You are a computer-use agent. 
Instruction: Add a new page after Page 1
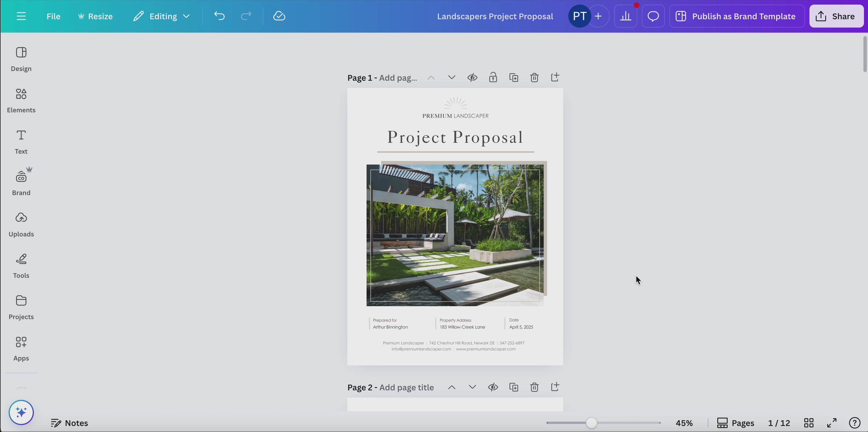click(x=555, y=78)
